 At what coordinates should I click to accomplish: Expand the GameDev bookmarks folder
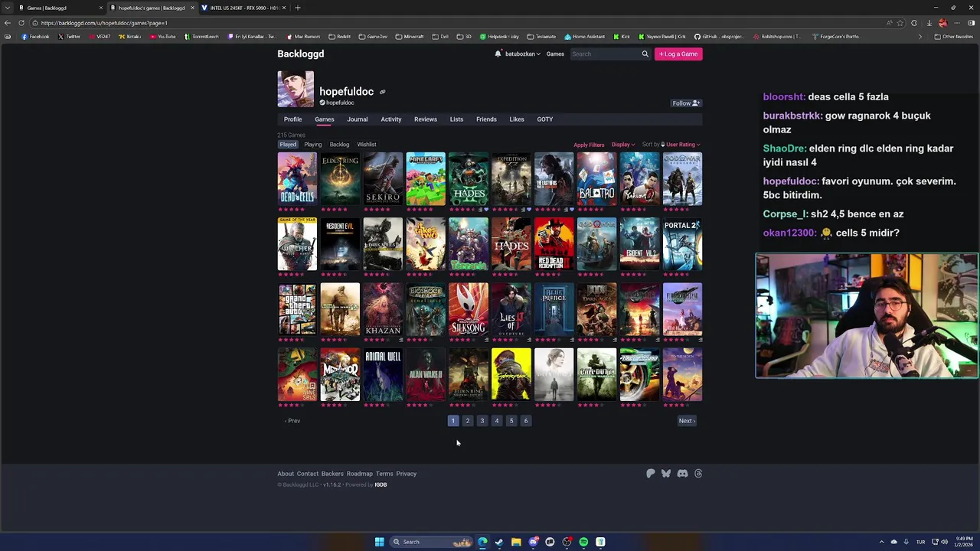tap(374, 37)
